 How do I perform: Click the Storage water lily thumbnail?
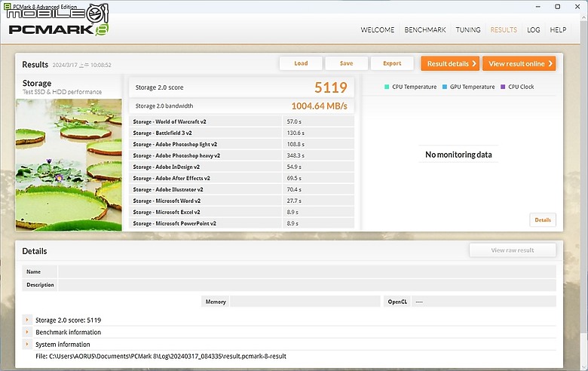point(69,164)
